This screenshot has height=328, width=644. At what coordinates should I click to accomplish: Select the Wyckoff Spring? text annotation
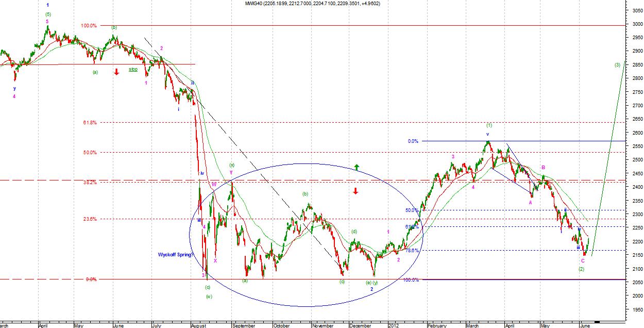click(175, 255)
